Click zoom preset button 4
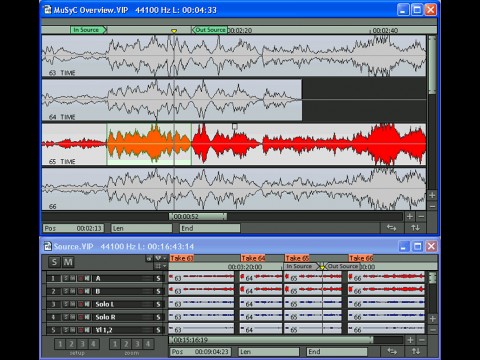This screenshot has width=480, height=360. (148, 344)
